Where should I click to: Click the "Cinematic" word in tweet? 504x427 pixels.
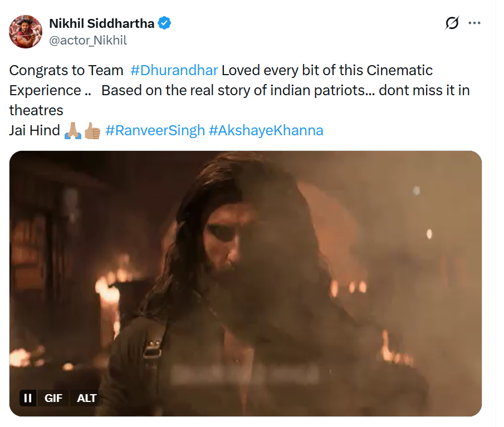pos(399,71)
